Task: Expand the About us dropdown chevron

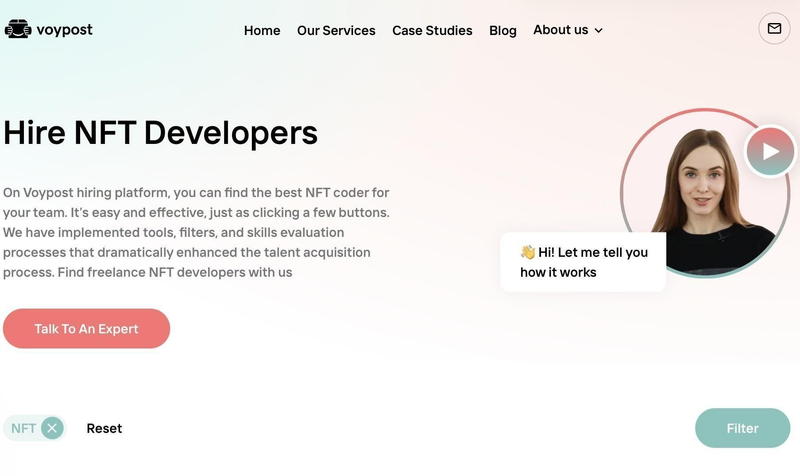Action: [x=598, y=31]
